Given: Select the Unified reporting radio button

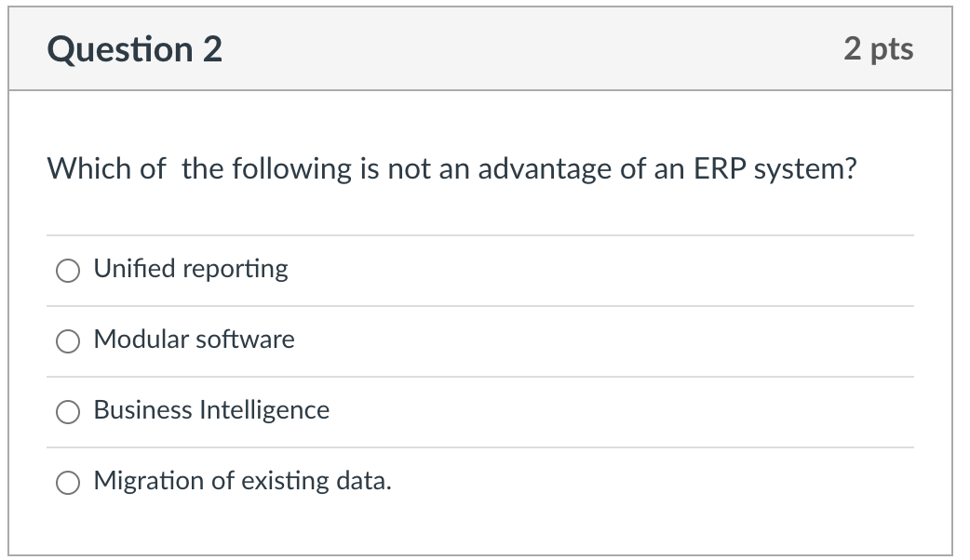Looking at the screenshot, I should coord(67,271).
